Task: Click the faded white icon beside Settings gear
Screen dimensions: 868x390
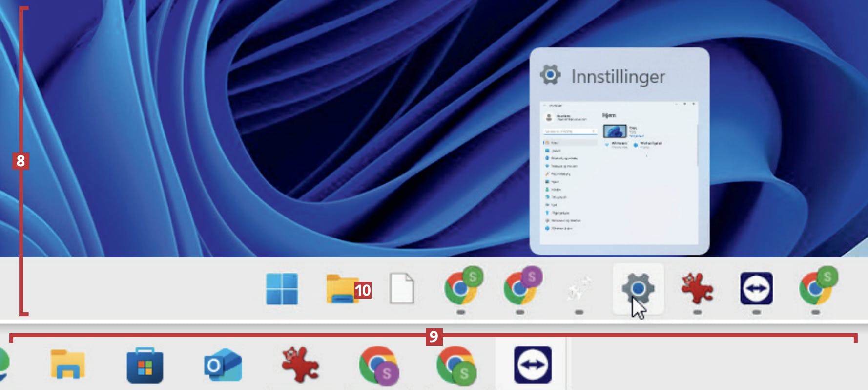Action: pos(579,289)
